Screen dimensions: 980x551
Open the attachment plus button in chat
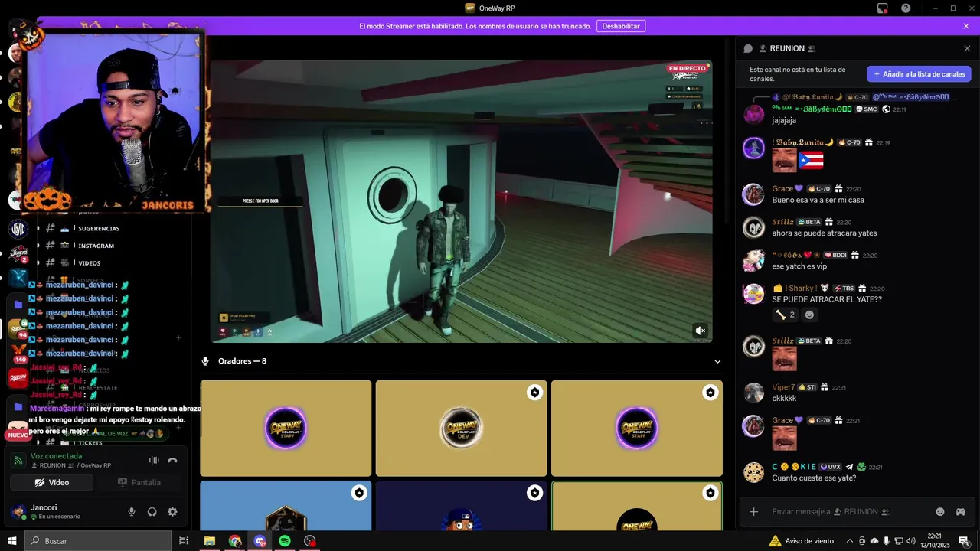tap(754, 512)
